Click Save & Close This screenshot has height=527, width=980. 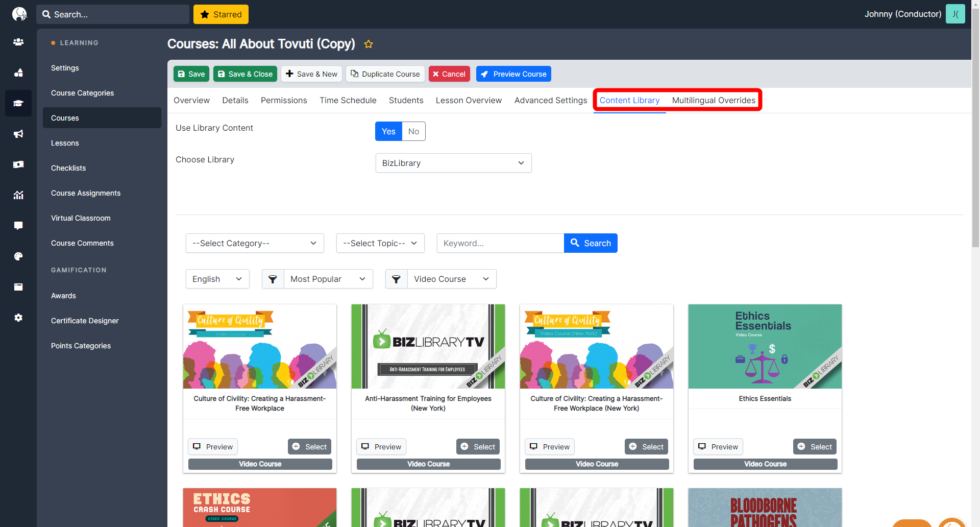pos(245,74)
